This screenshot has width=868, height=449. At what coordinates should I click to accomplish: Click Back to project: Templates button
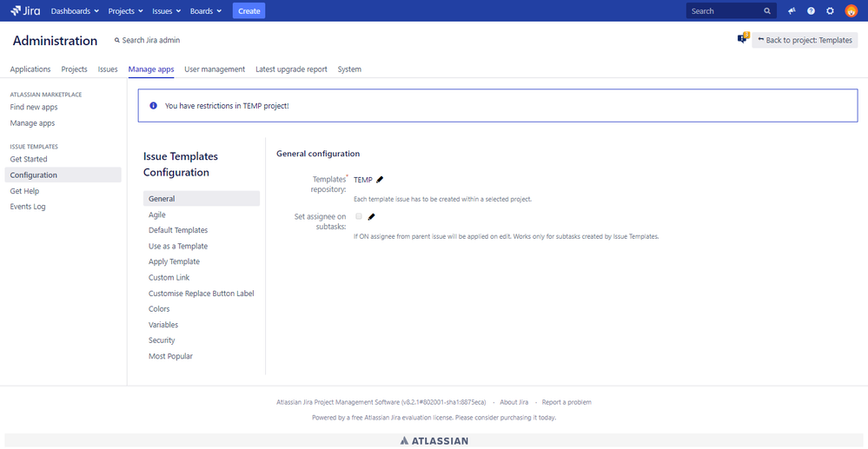805,40
